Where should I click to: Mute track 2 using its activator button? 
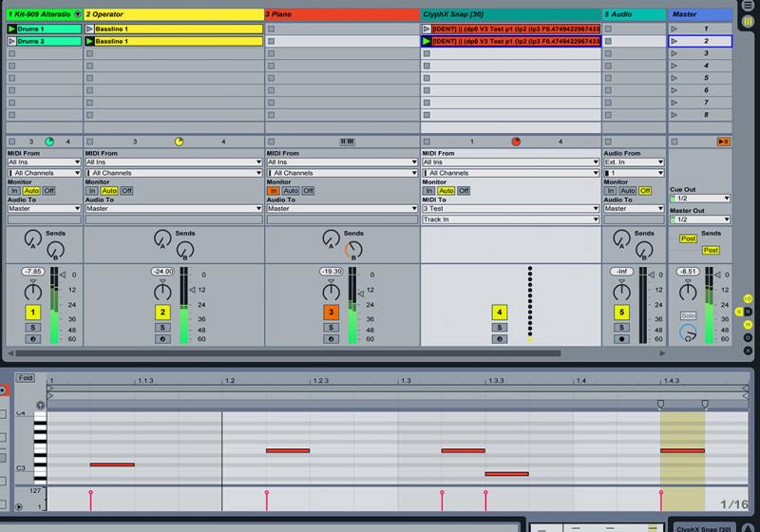(x=163, y=313)
